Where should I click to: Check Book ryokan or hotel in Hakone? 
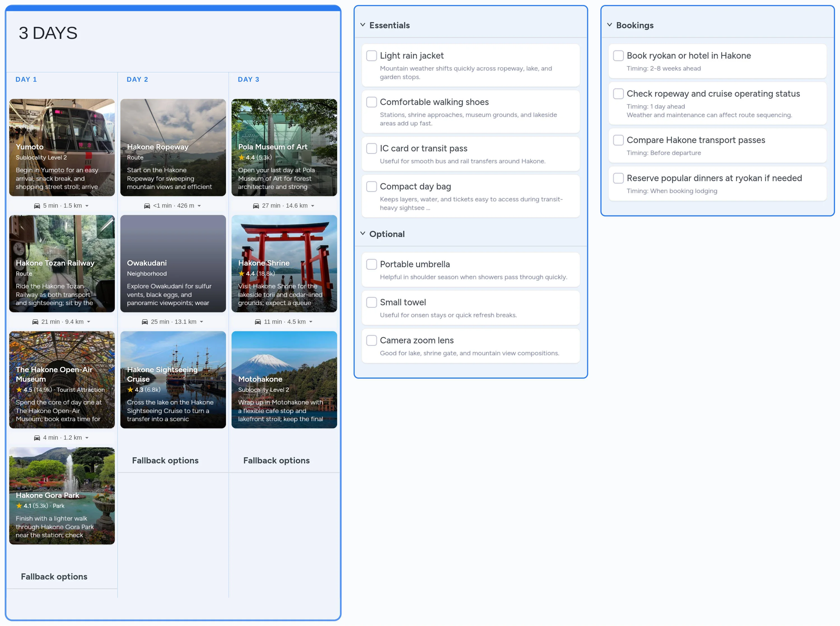click(618, 55)
